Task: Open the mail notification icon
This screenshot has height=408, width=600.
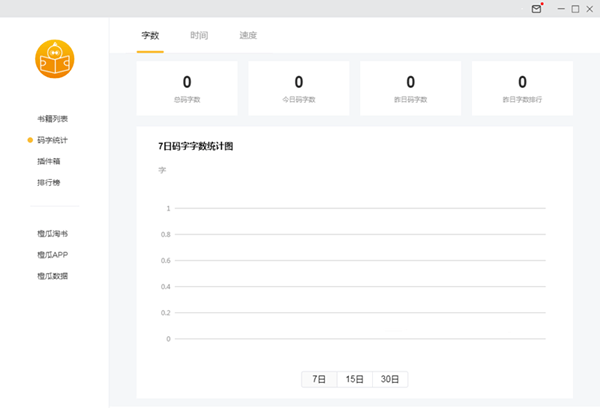Action: tap(537, 9)
